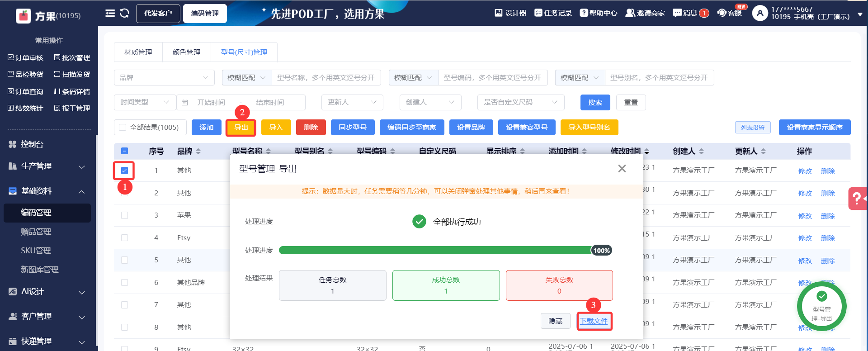This screenshot has height=351, width=868.
Task: Open 赠品管理 in the sidebar
Action: (x=36, y=232)
